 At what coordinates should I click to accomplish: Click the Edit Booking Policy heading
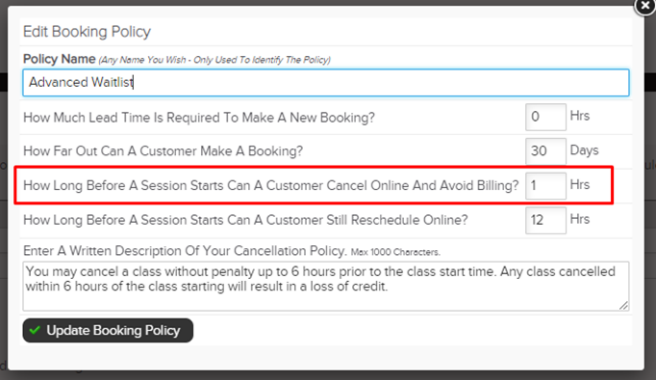pos(87,32)
